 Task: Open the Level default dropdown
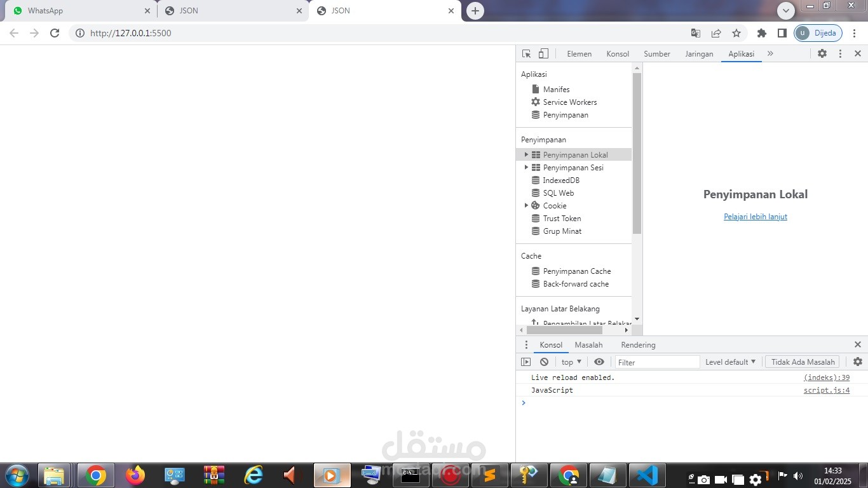click(730, 362)
